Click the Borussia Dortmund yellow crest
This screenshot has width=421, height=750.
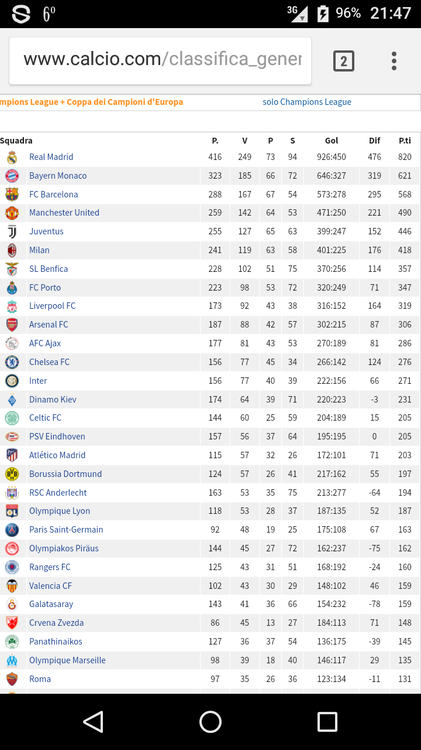pos(12,474)
